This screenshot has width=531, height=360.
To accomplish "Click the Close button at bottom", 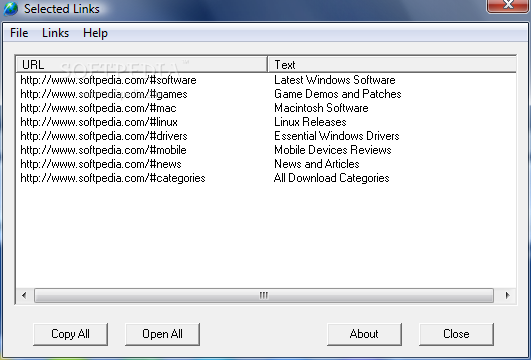I will [x=456, y=334].
